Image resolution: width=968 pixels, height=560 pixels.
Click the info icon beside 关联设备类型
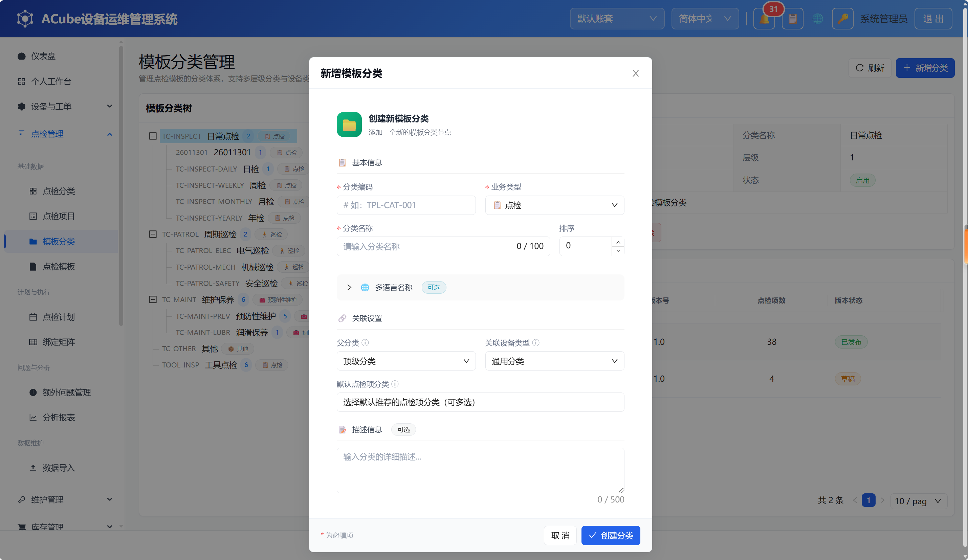pos(536,343)
